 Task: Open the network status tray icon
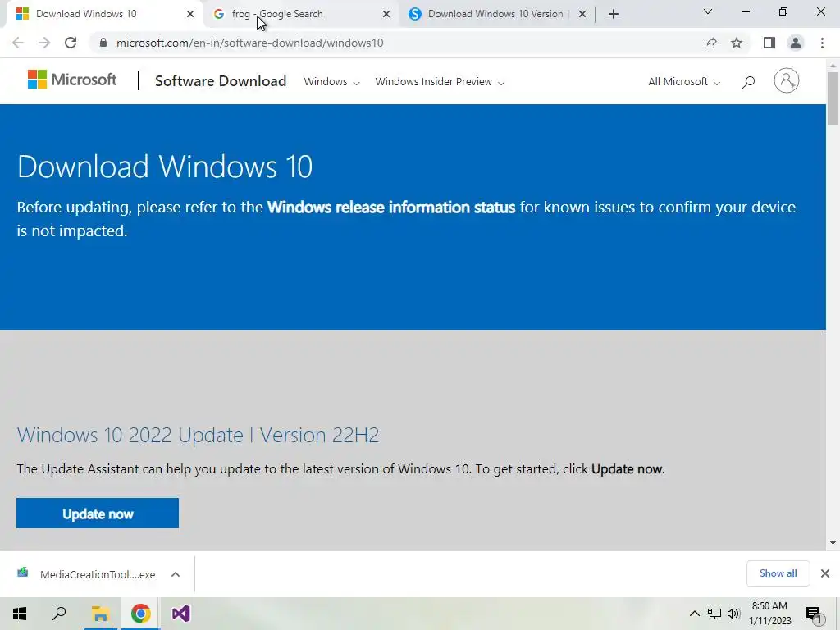click(x=714, y=614)
